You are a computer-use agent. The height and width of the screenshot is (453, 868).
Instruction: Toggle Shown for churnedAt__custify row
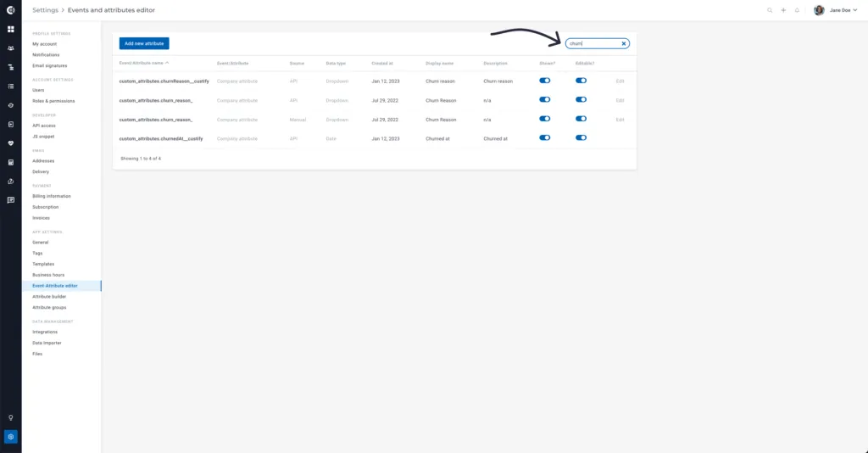pos(545,138)
